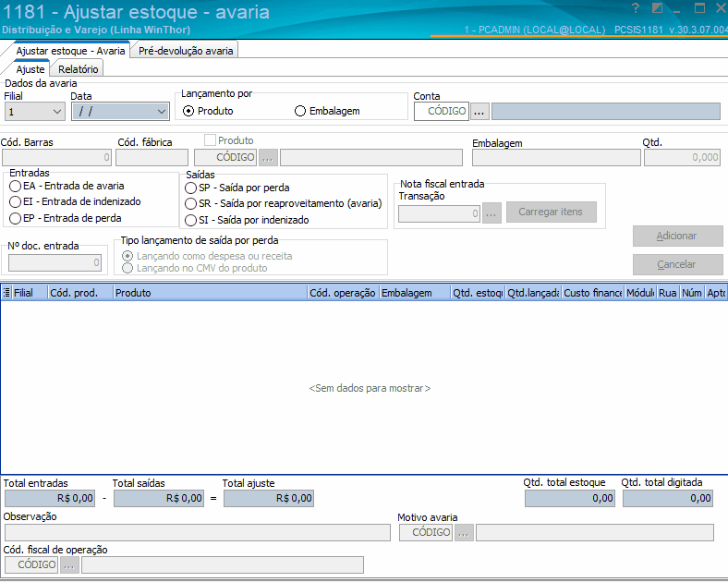Image resolution: width=728 pixels, height=582 pixels.
Task: Open the Relatório sub-tab
Action: click(x=78, y=69)
